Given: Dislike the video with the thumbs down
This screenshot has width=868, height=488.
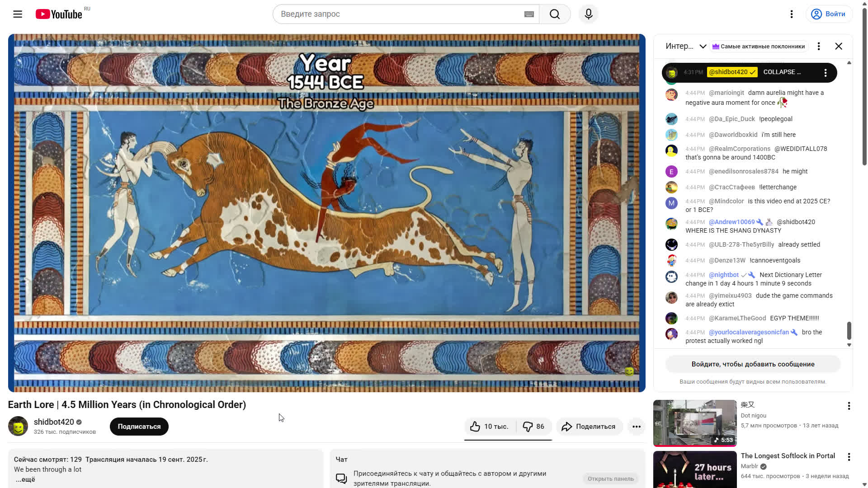Looking at the screenshot, I should point(528,426).
